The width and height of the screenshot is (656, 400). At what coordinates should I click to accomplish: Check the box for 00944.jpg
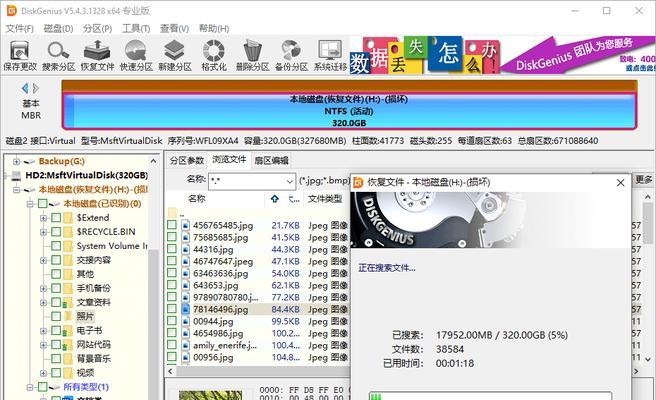(x=172, y=321)
